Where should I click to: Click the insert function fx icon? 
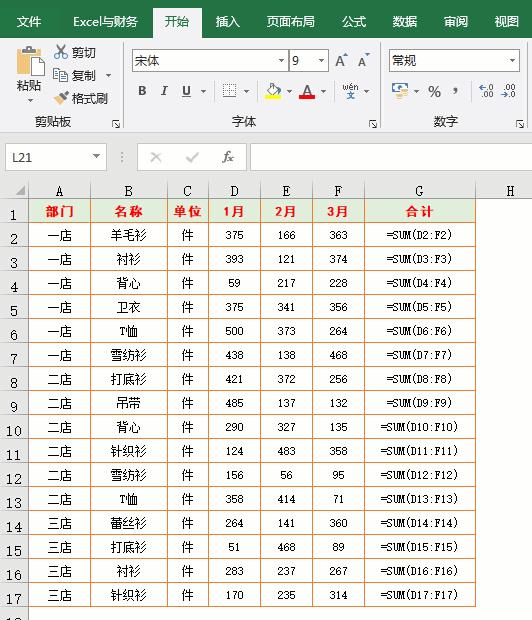[x=228, y=157]
